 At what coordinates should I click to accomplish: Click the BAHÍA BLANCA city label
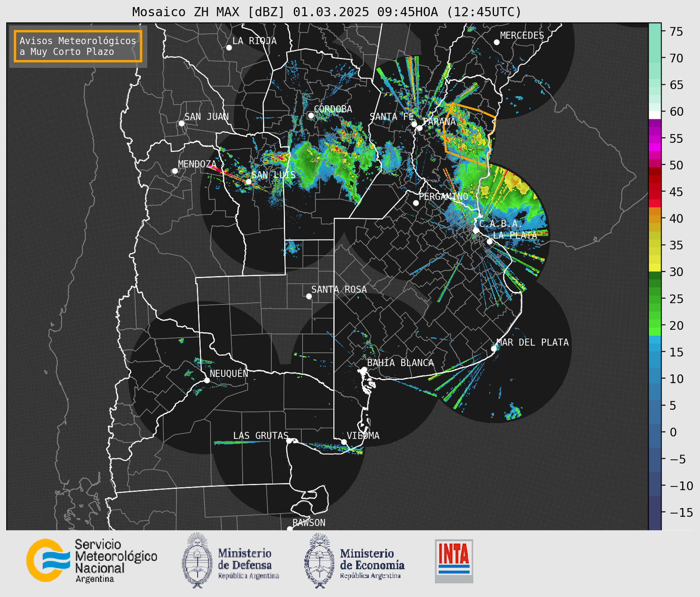[x=400, y=363]
